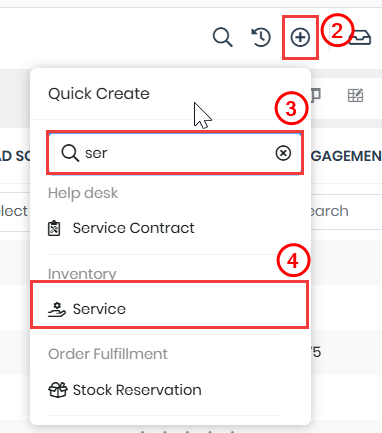Click the Engagement column Search filter field

tap(346, 211)
